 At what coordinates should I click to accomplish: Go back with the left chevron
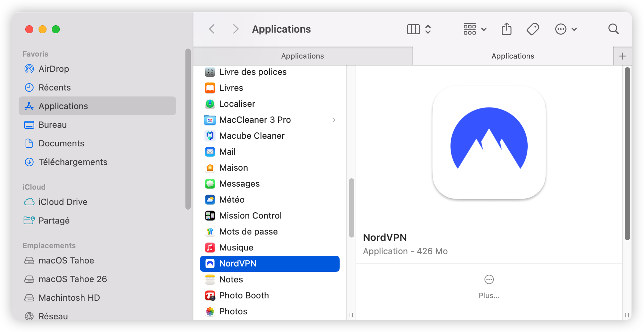(x=212, y=29)
